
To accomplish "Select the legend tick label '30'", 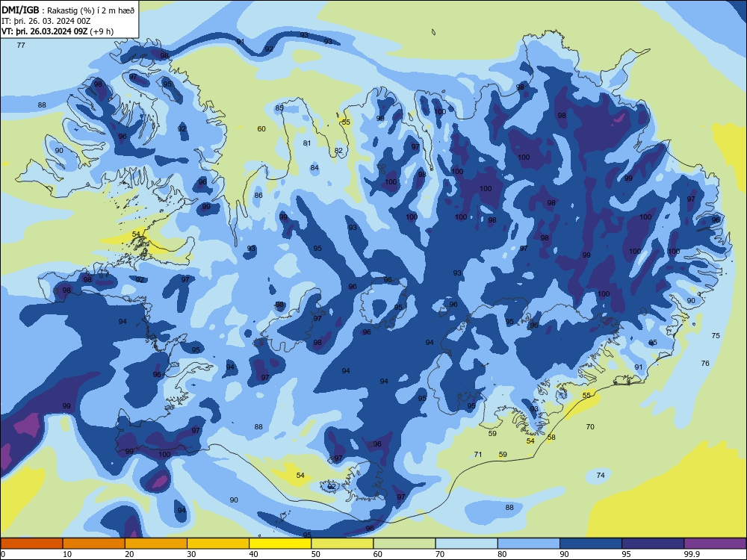I will click(x=191, y=554).
